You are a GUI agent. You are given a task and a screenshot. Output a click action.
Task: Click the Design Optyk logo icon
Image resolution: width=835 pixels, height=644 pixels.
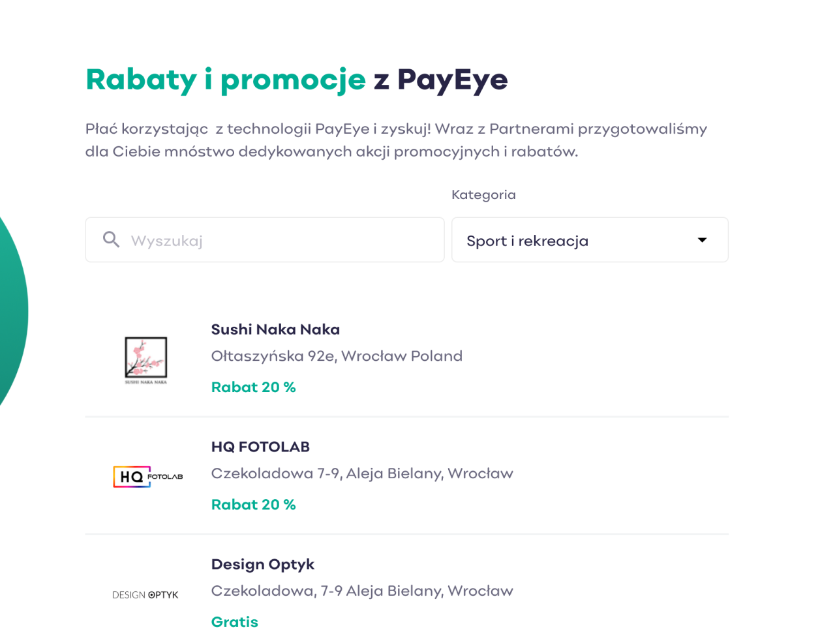145,595
